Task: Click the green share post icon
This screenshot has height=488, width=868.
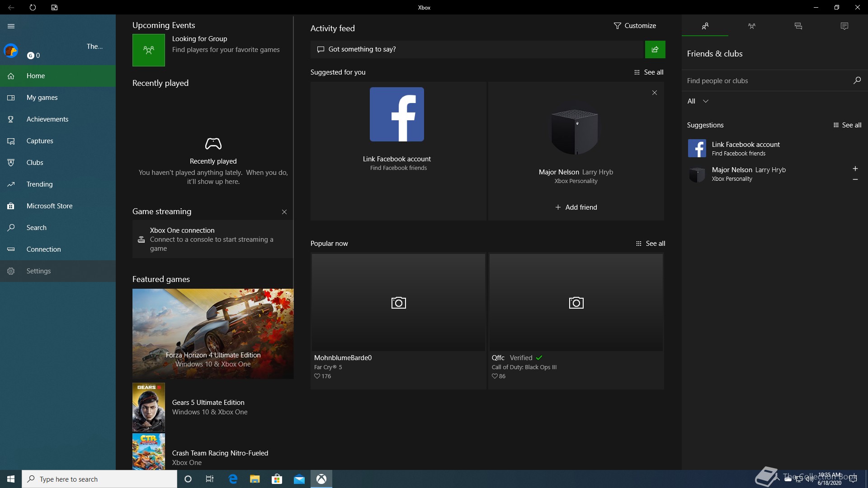Action: pyautogui.click(x=655, y=49)
